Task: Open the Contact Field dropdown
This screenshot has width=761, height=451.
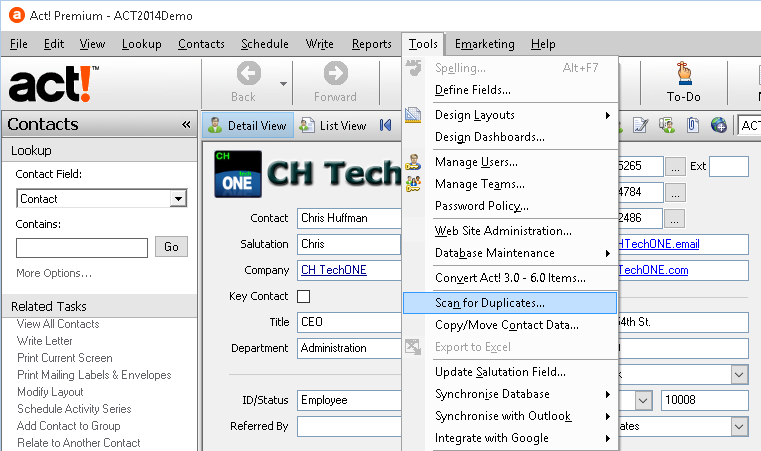Action: (x=179, y=199)
